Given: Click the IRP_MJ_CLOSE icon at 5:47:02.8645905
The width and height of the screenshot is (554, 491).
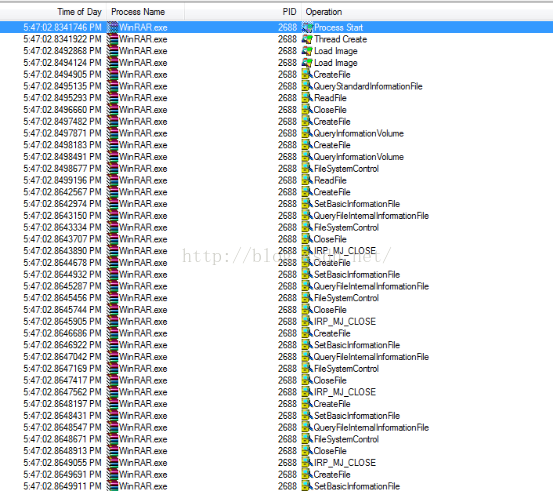Looking at the screenshot, I should pyautogui.click(x=307, y=321).
